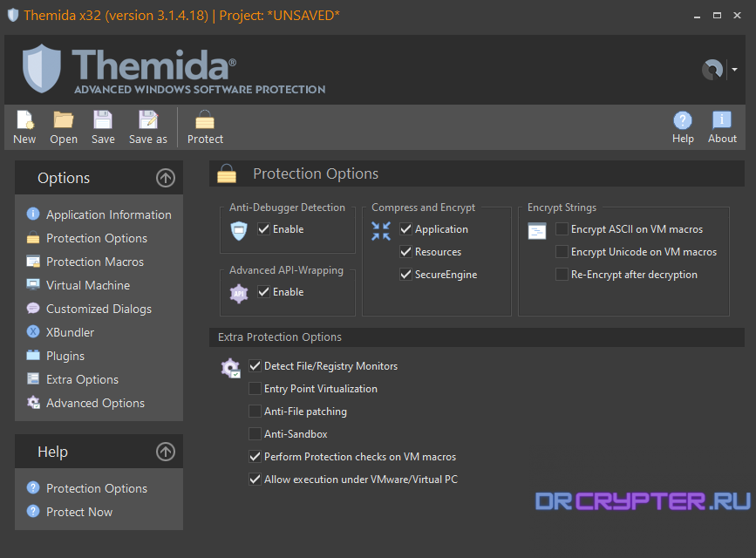
Task: Collapse the Options panel
Action: 165,178
